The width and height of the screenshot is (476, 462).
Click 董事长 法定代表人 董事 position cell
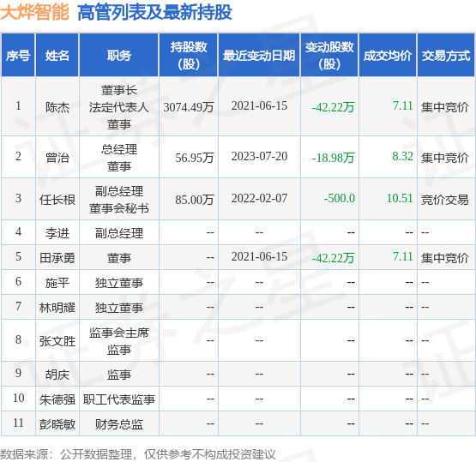[119, 107]
